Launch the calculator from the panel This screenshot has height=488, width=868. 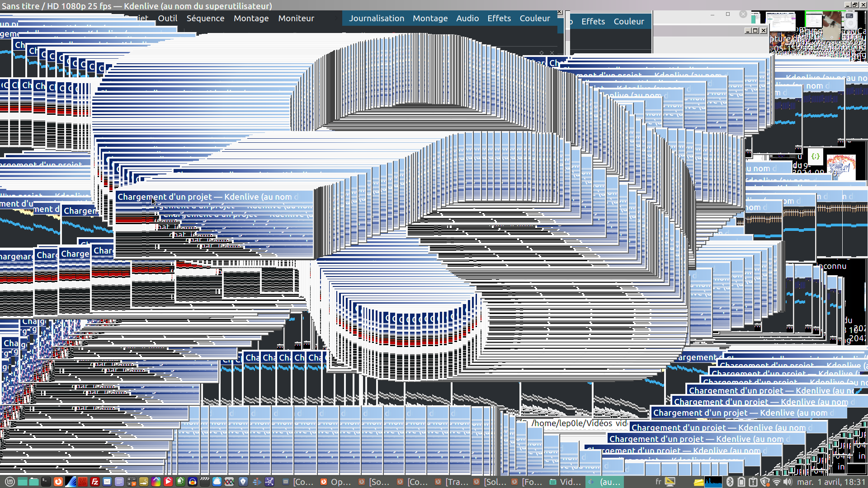click(x=132, y=482)
